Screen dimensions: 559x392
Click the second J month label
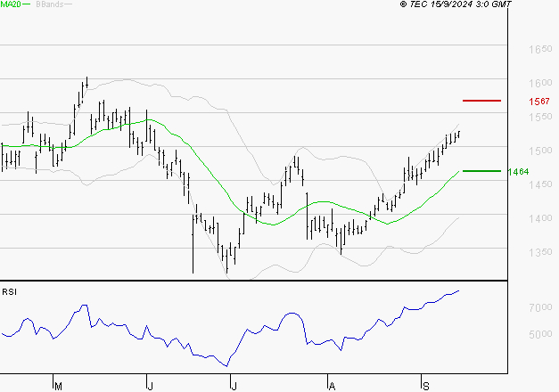point(234,387)
